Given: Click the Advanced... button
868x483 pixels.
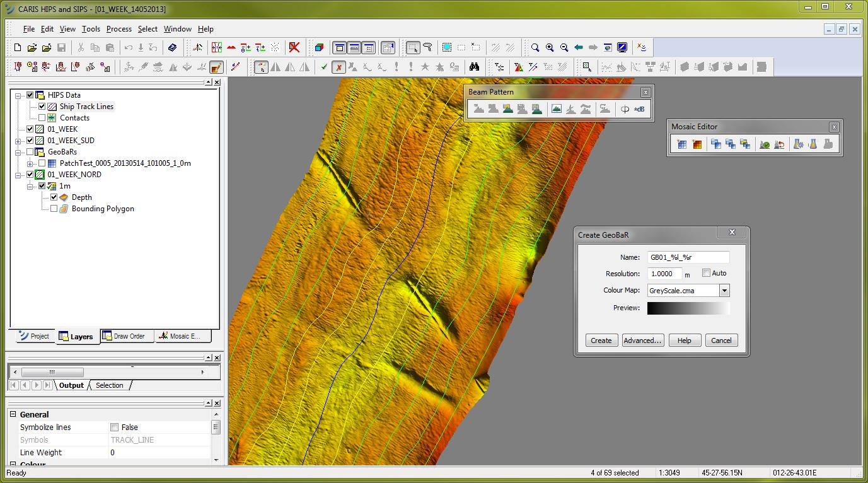Looking at the screenshot, I should (642, 340).
